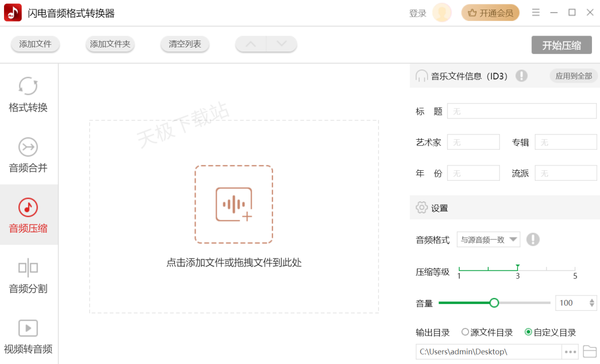Click the gear icon next to 设置

(x=422, y=207)
